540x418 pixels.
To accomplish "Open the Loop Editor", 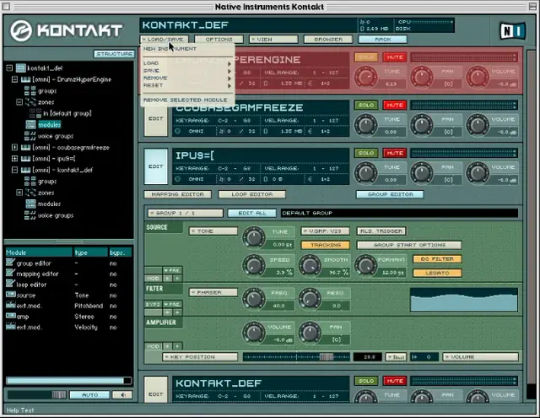I will pyautogui.click(x=252, y=195).
